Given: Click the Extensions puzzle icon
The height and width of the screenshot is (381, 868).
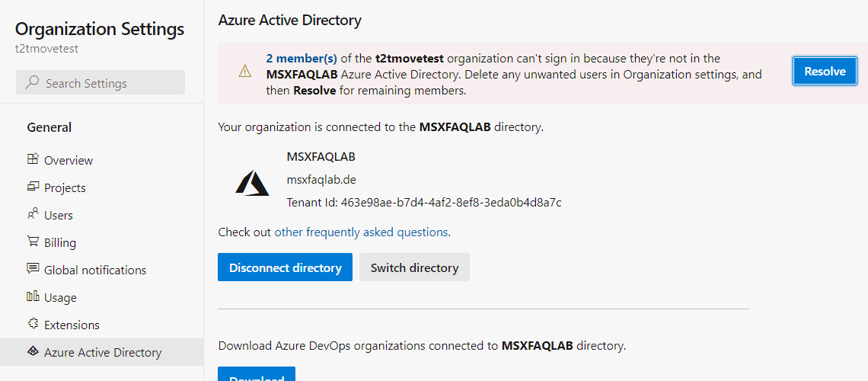Looking at the screenshot, I should coord(33,324).
